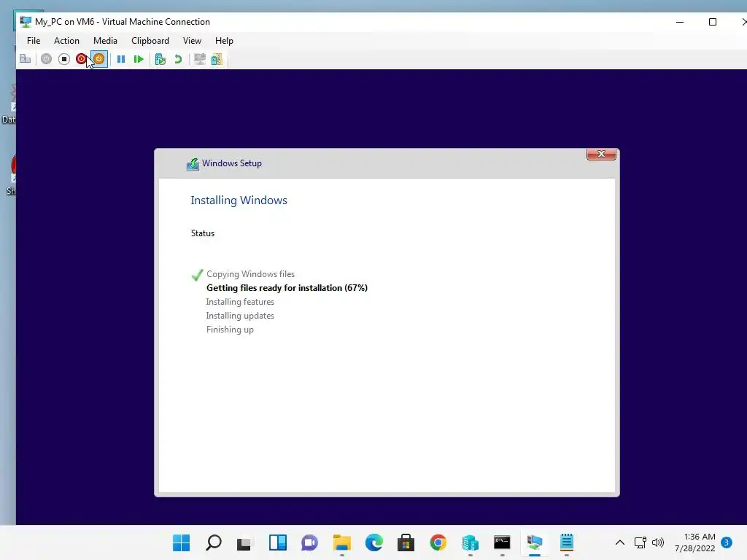Open the Windows Start menu
This screenshot has height=560, width=747.
(181, 542)
